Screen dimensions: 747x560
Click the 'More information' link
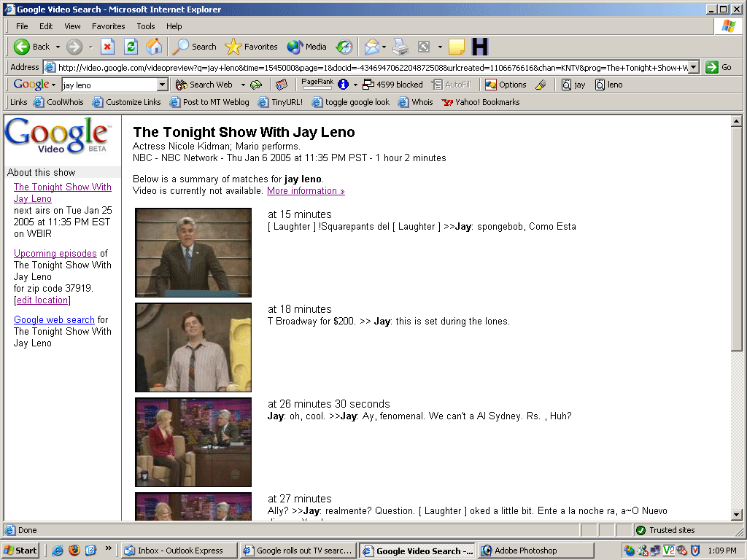click(306, 191)
